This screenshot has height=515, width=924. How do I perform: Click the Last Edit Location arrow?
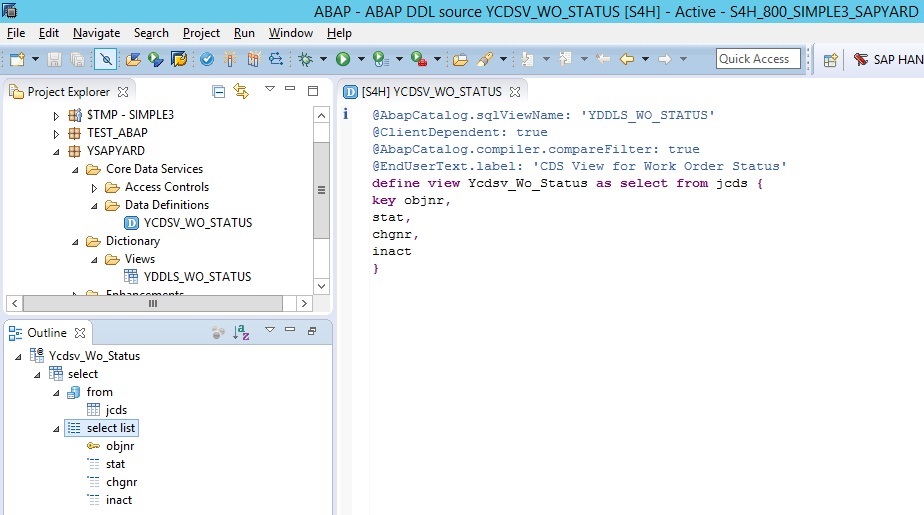click(x=603, y=59)
